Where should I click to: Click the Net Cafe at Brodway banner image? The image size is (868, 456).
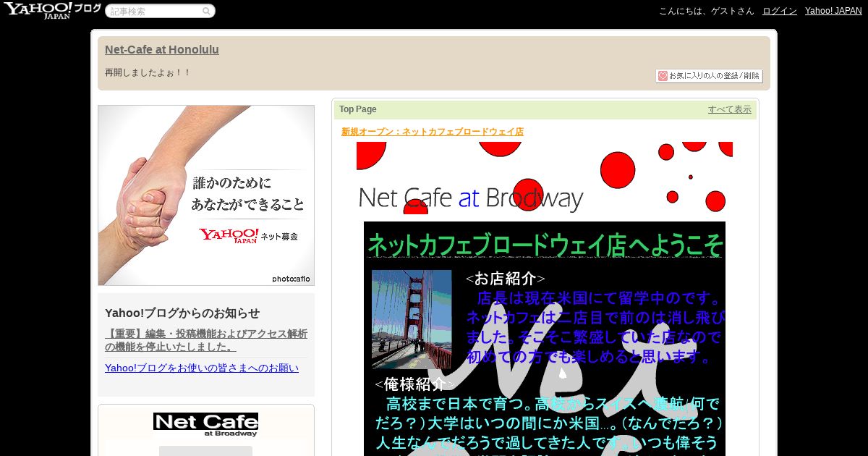pos(544,178)
